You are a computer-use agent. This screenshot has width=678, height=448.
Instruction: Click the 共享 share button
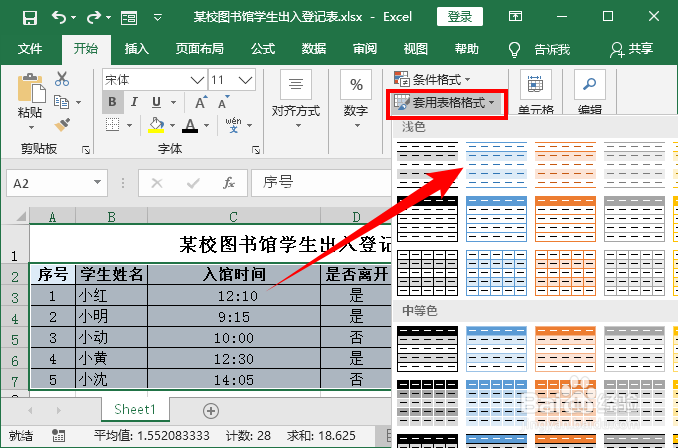(x=631, y=49)
